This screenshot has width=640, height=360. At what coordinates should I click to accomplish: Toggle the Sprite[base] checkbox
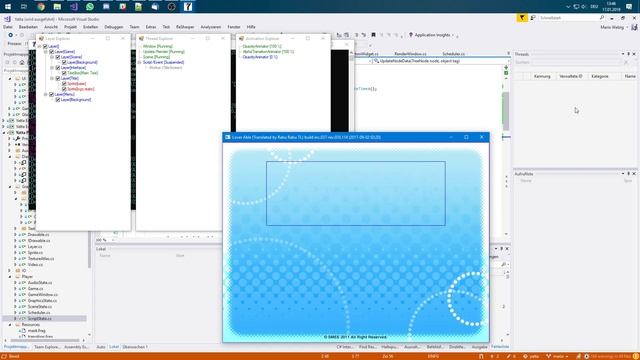pos(64,84)
